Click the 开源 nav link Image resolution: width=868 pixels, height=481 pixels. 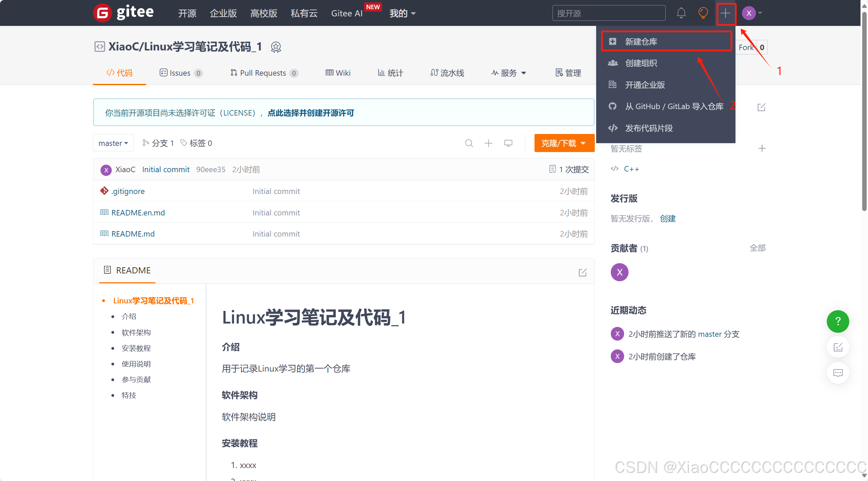(187, 13)
